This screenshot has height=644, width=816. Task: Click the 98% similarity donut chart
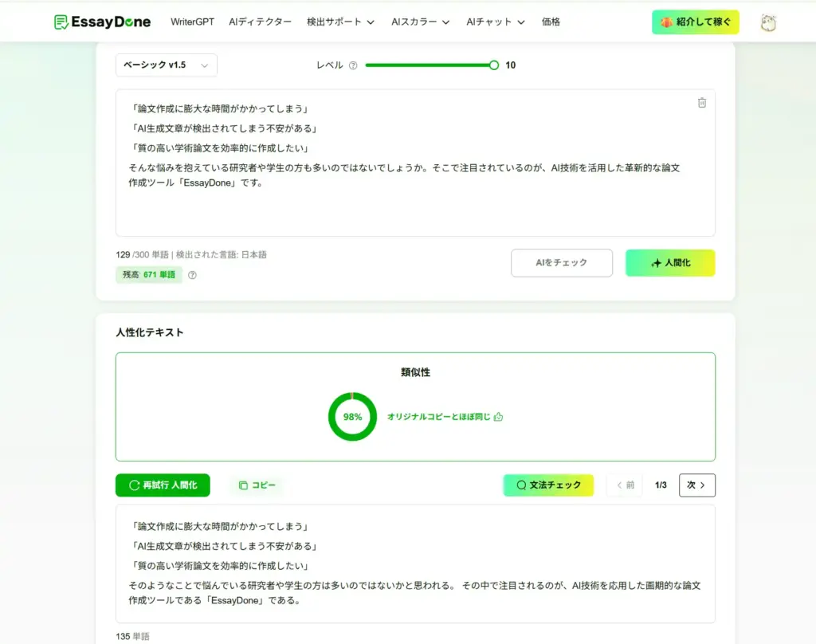[x=352, y=417]
